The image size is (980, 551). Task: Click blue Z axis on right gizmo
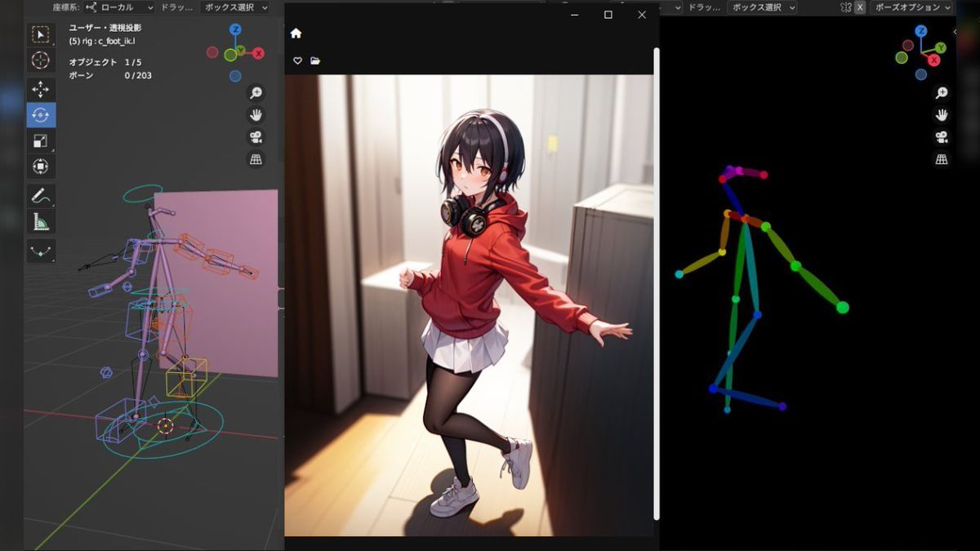pyautogui.click(x=921, y=31)
